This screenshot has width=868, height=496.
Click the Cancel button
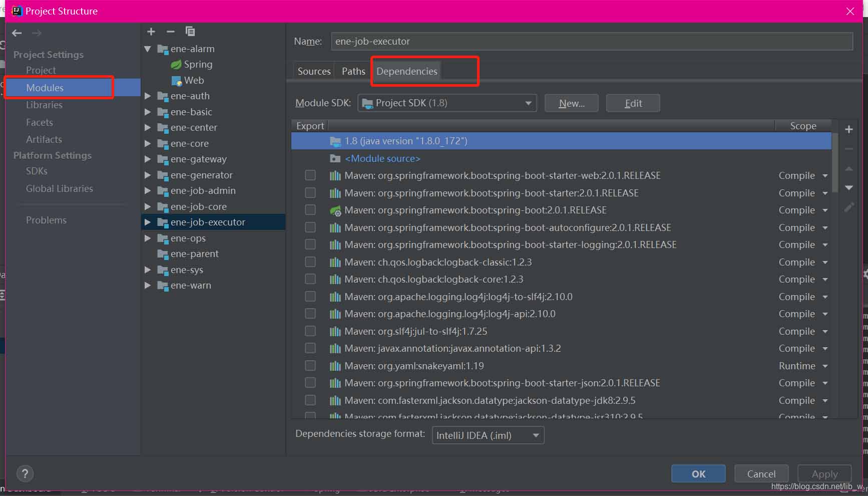(761, 474)
